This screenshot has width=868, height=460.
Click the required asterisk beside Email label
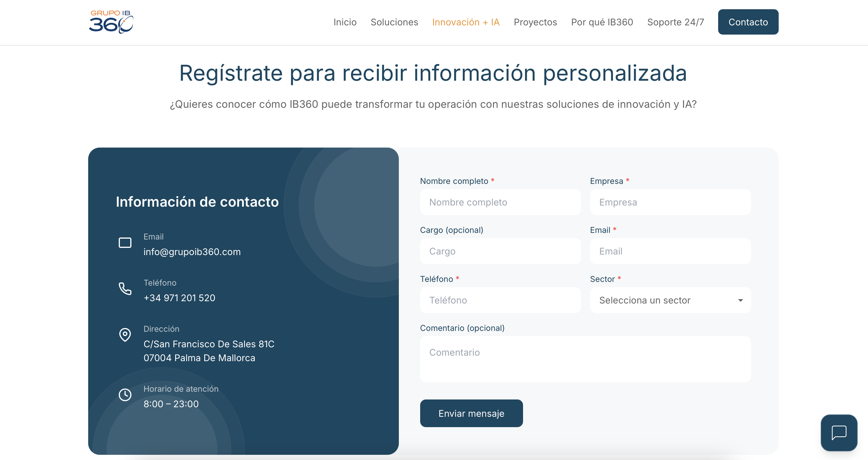[x=615, y=229]
